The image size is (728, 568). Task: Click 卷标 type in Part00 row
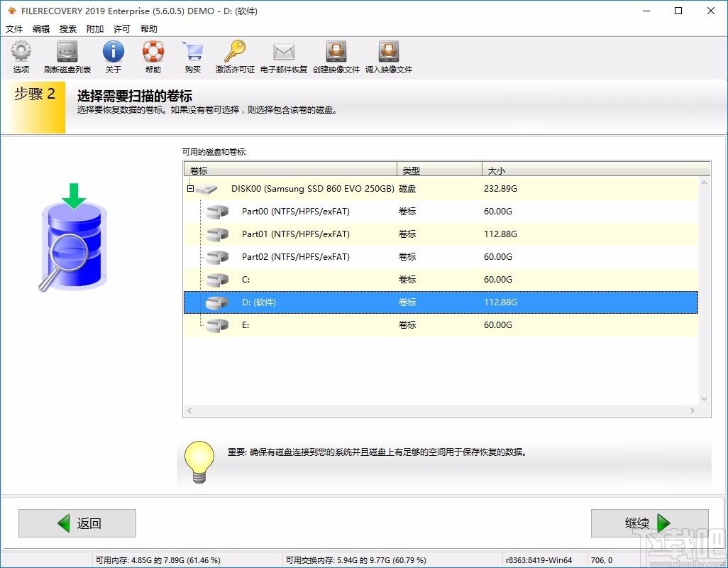point(407,212)
